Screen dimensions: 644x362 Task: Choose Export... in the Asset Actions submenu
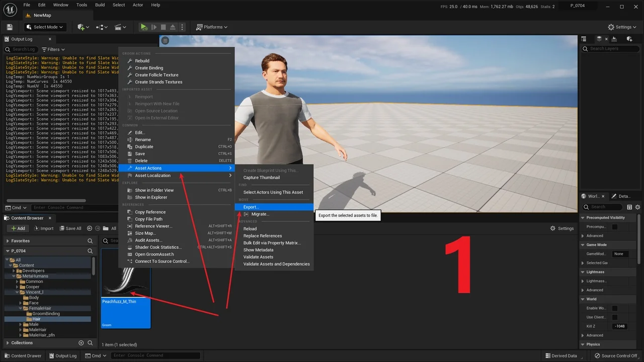251,207
